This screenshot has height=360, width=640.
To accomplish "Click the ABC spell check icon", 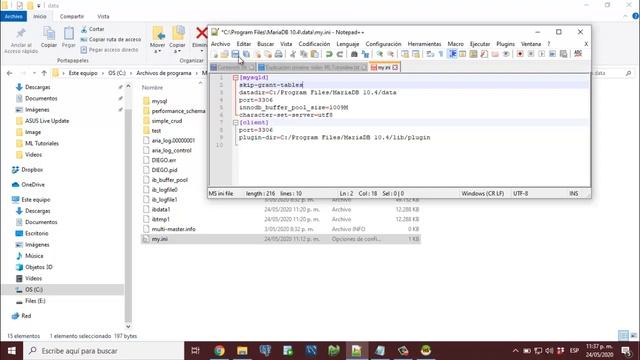I will click(578, 54).
